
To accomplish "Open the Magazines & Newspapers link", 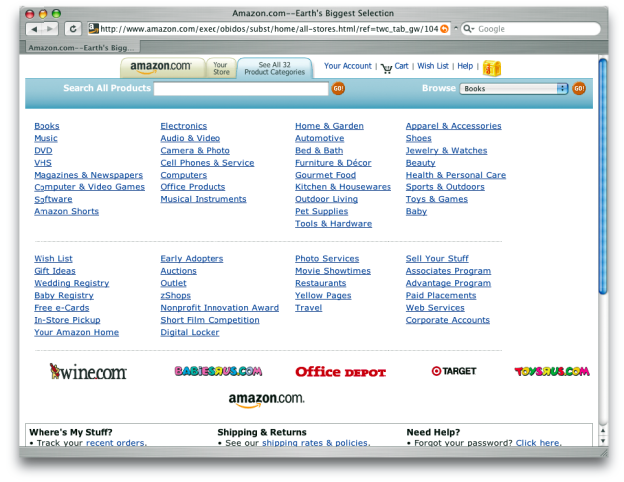I will (88, 175).
